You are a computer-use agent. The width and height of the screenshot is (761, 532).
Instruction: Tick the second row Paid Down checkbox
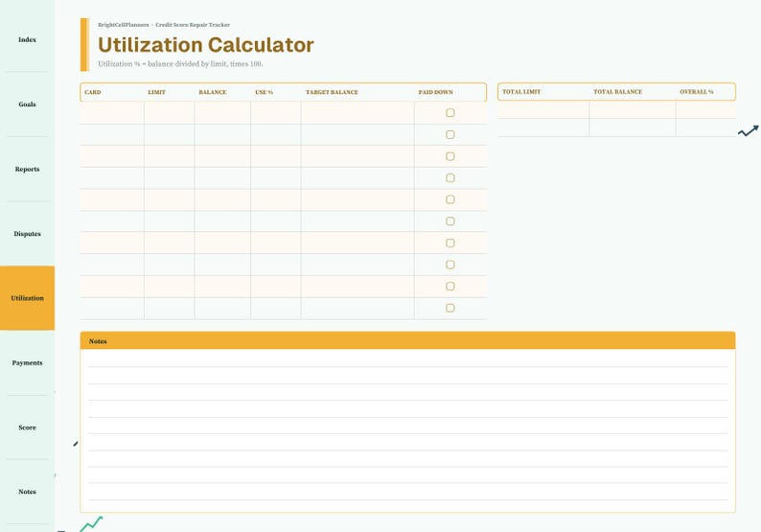450,134
